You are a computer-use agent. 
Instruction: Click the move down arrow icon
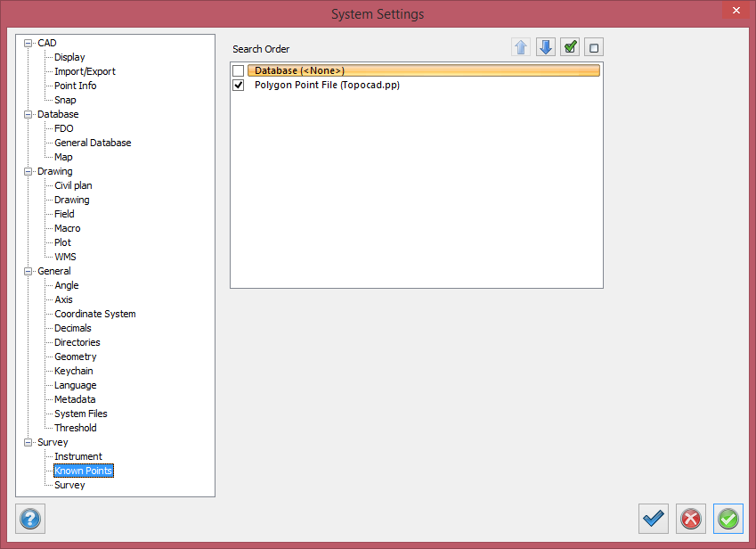pos(546,47)
